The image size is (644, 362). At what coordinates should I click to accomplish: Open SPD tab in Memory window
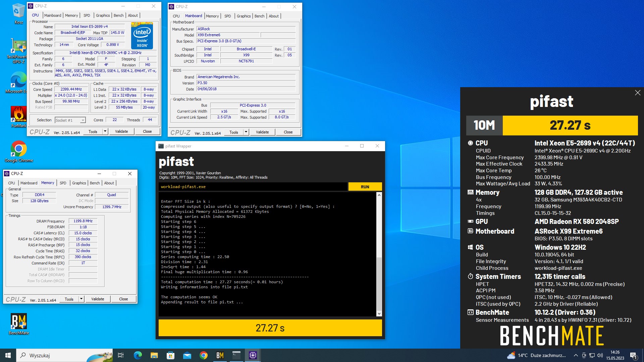coord(63,183)
